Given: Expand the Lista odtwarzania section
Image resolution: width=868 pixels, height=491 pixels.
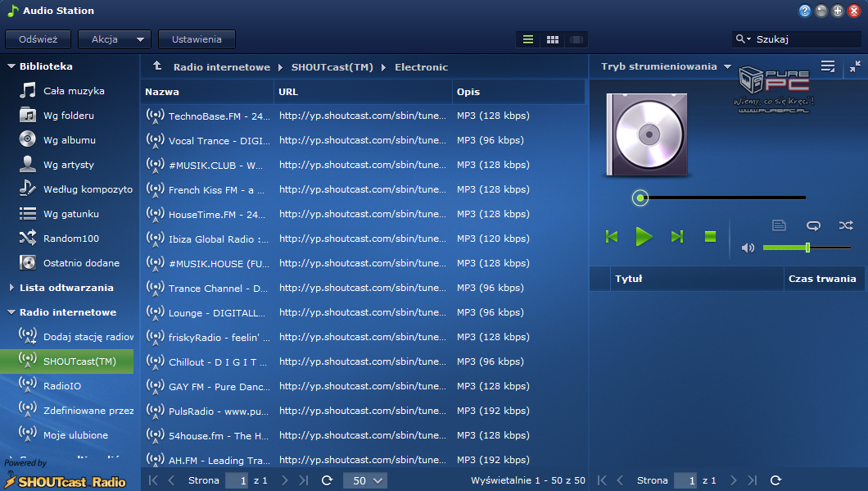Looking at the screenshot, I should (11, 288).
